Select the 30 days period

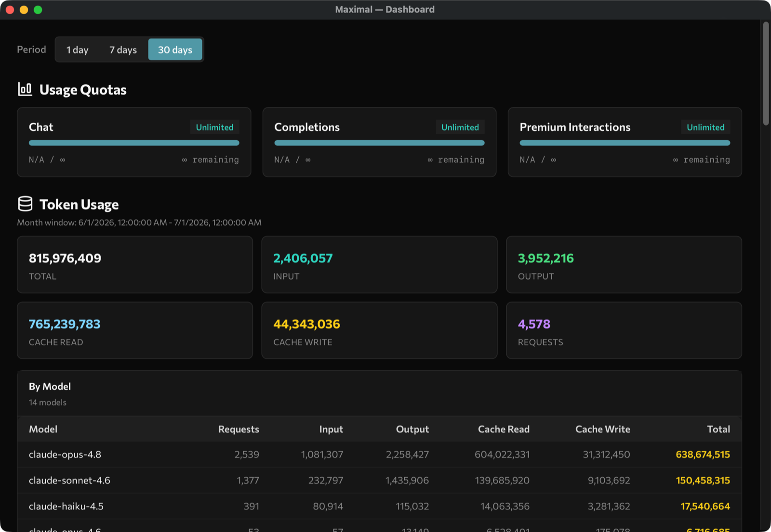click(x=175, y=50)
